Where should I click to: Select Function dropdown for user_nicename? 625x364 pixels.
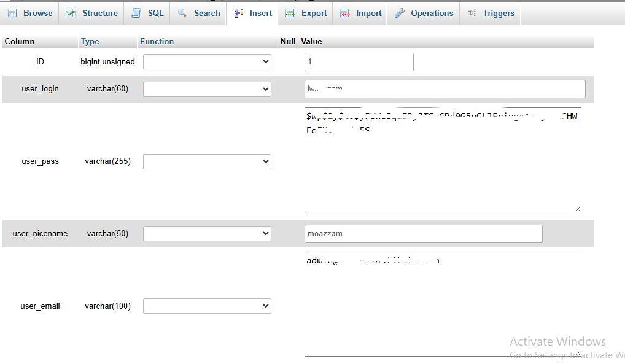tap(207, 234)
